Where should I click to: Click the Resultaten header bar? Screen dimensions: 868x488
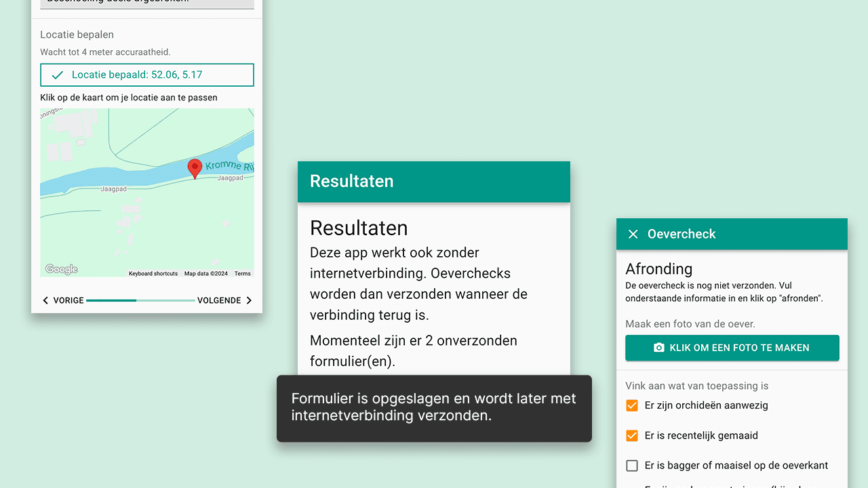tap(433, 182)
